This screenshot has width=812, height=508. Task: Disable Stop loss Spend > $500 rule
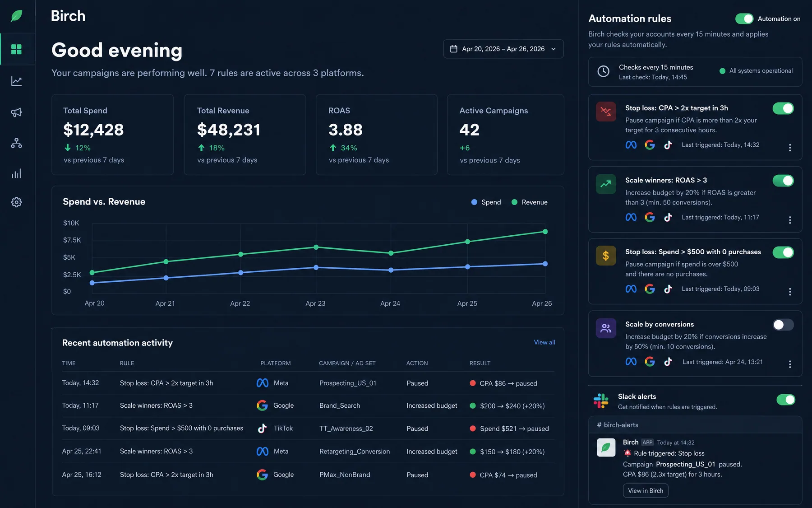(783, 252)
